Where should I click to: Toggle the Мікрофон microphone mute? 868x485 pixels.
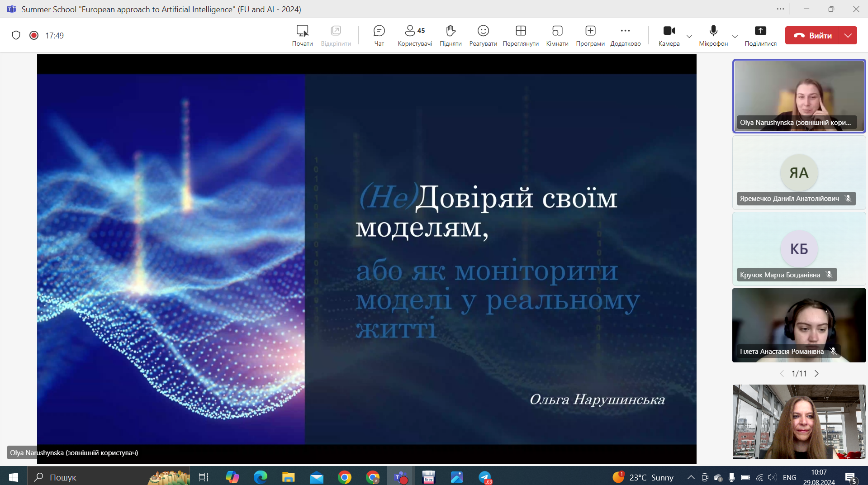[x=713, y=35]
